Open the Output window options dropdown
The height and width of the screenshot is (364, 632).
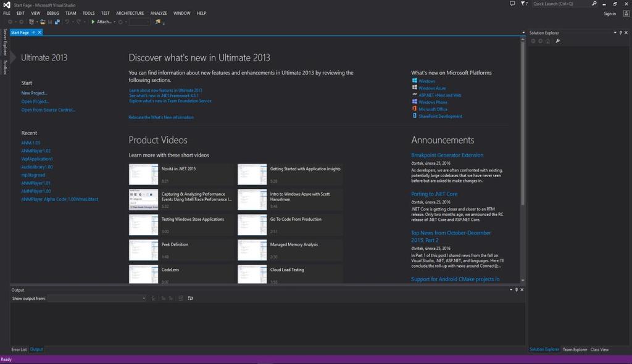pyautogui.click(x=511, y=290)
